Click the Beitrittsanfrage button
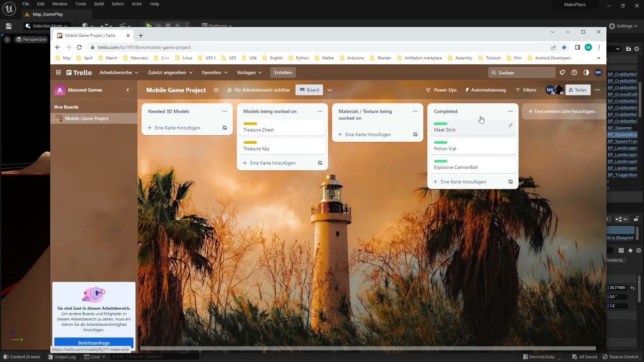 (x=94, y=342)
